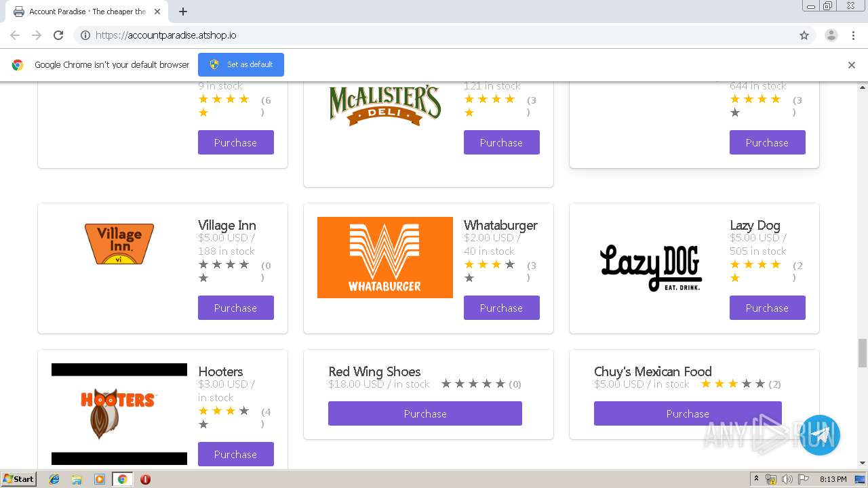Purchase the Village Inn account
This screenshot has width=868, height=488.
point(236,308)
